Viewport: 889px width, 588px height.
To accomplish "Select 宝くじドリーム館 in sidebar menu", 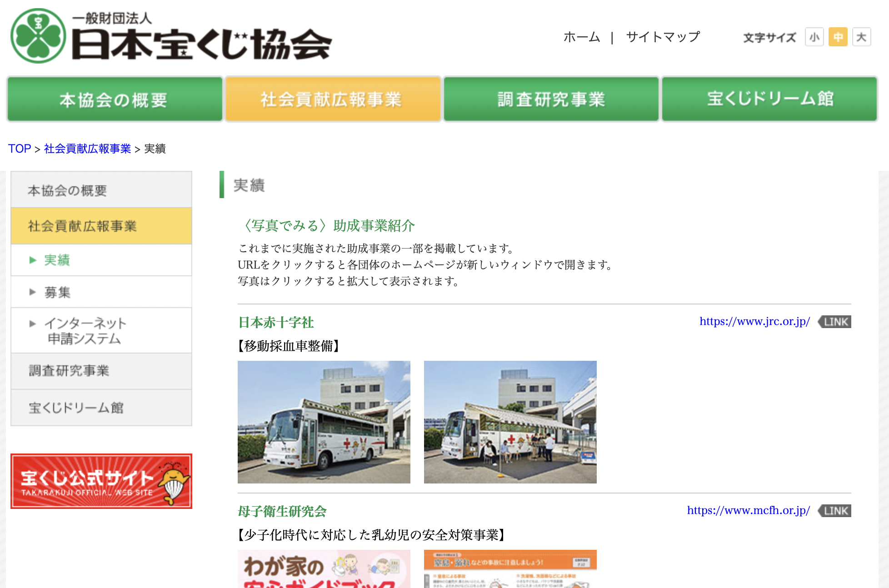I will [101, 408].
